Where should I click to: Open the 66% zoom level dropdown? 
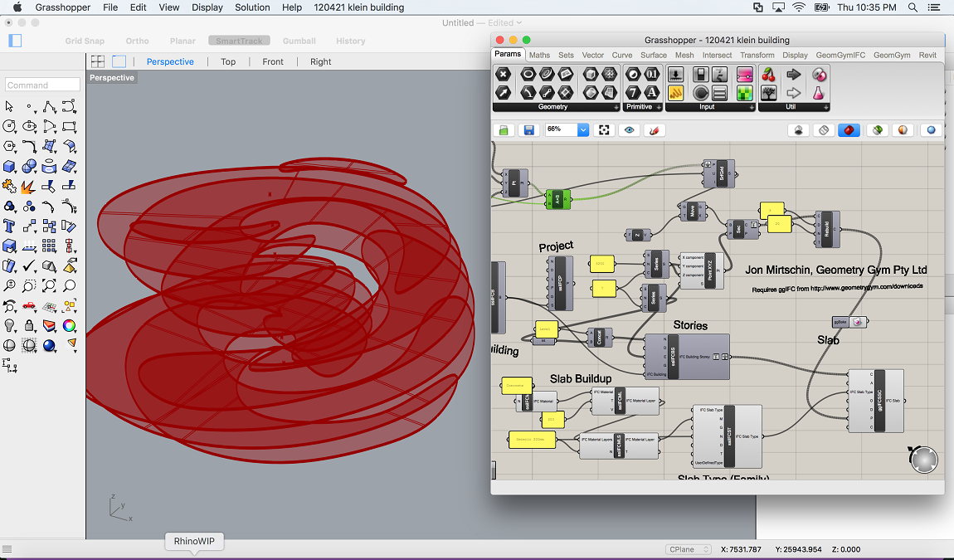pyautogui.click(x=582, y=130)
